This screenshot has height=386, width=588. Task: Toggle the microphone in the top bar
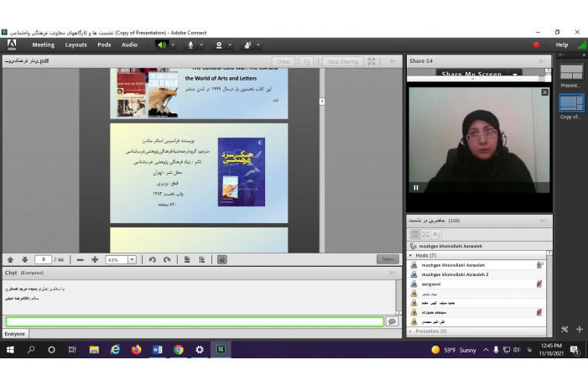(190, 45)
